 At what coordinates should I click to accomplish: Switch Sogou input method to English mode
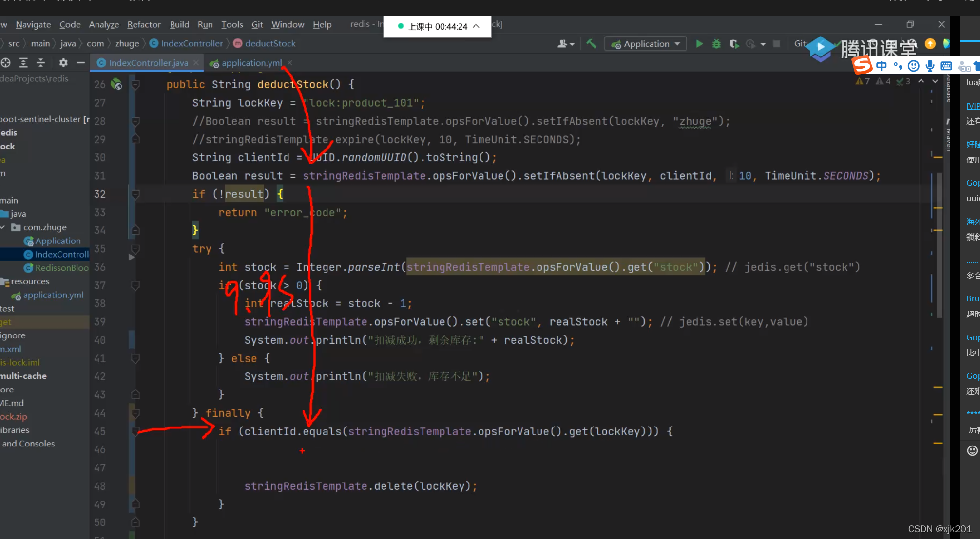[882, 66]
